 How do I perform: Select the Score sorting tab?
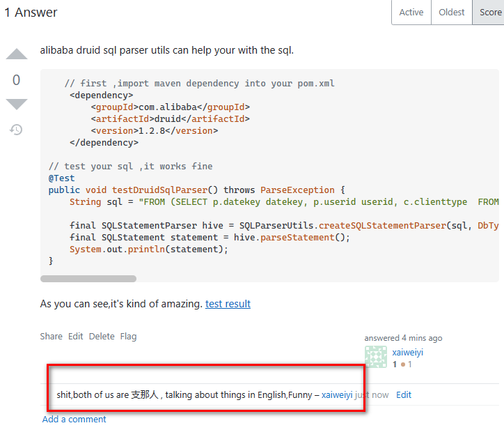coord(490,13)
